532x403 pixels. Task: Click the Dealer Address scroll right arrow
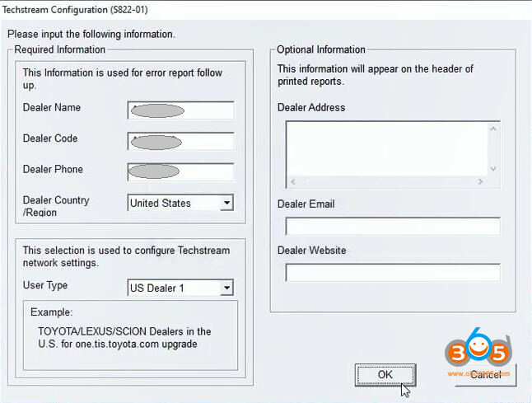coord(480,181)
